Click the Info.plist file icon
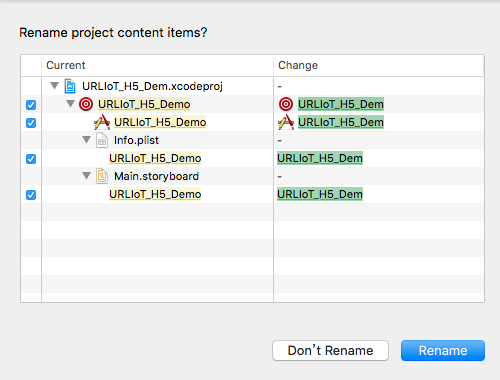 102,140
